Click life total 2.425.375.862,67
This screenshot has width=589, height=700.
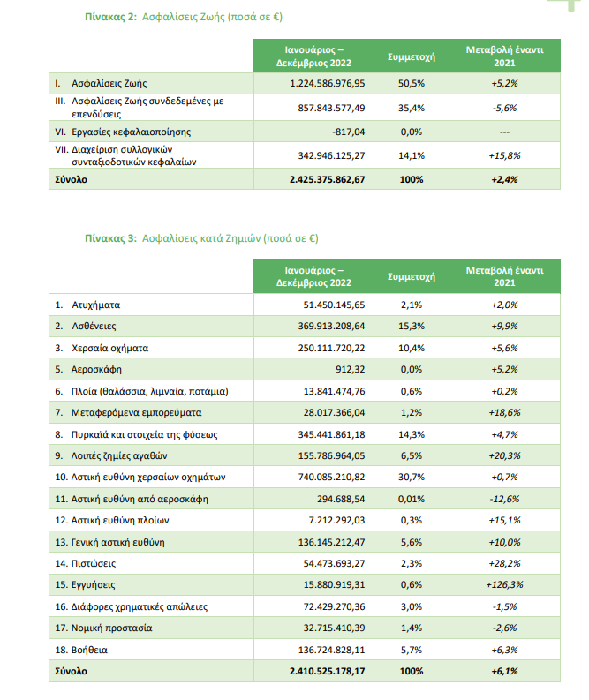click(x=328, y=179)
